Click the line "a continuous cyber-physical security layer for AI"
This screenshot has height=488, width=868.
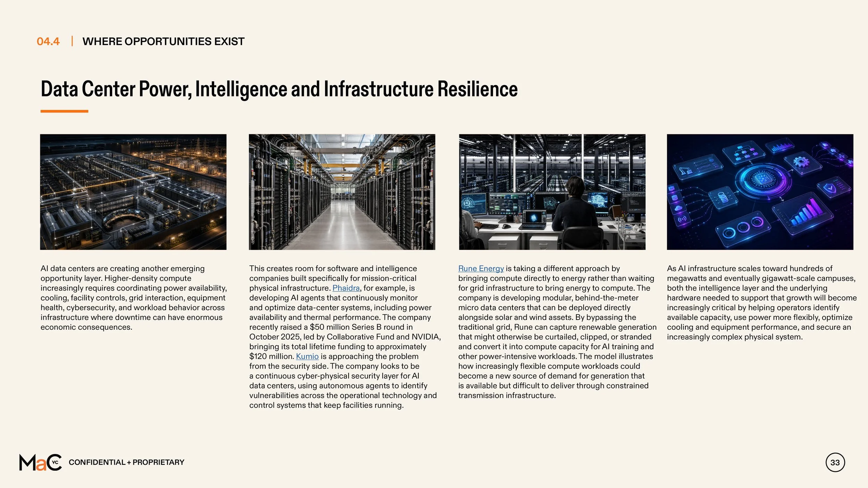334,376
